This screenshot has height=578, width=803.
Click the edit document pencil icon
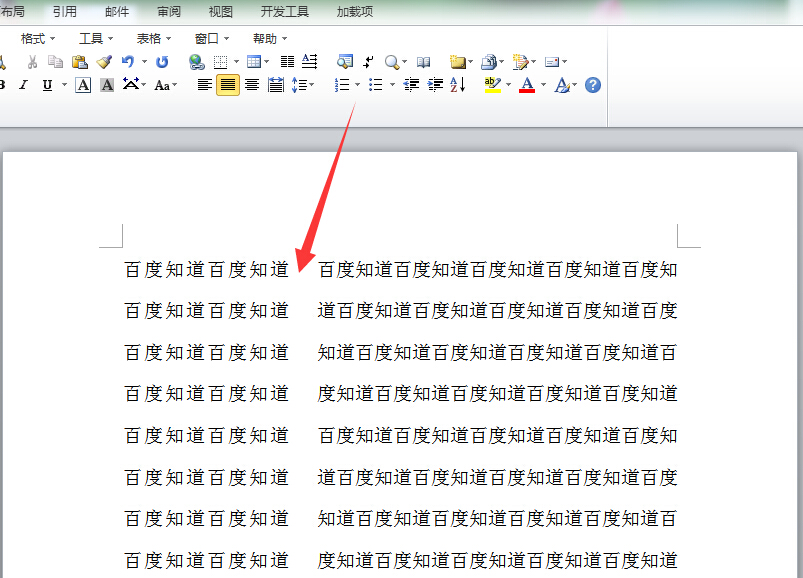[521, 62]
